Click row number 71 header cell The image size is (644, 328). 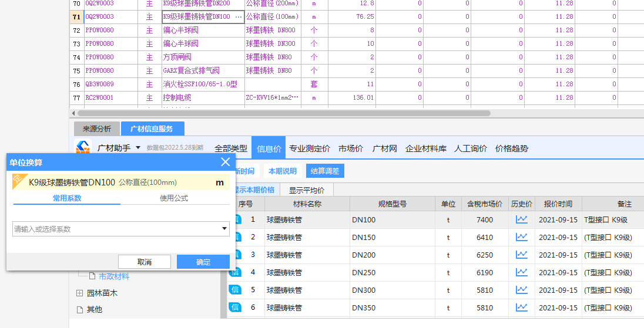click(x=76, y=17)
